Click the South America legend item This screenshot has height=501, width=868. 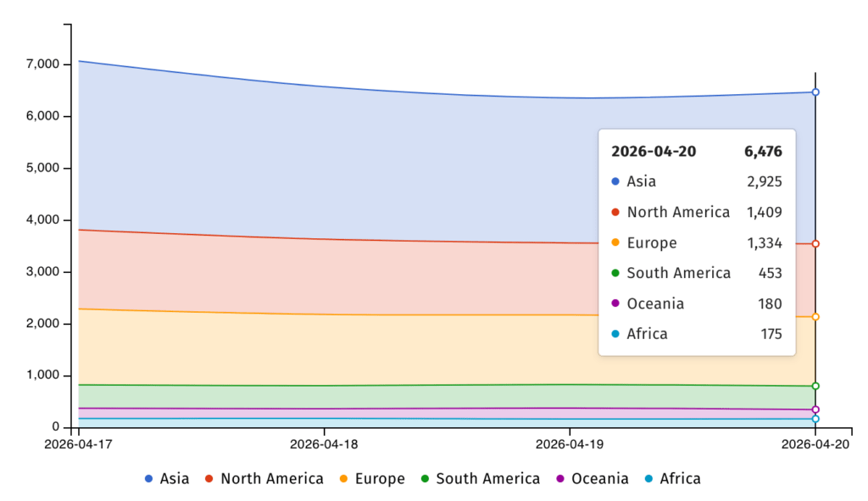point(479,478)
